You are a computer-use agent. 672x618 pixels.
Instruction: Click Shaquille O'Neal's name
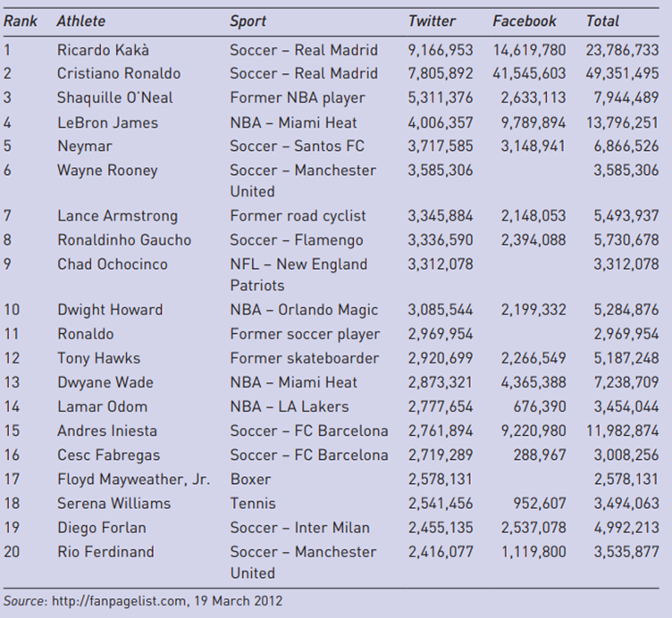(x=114, y=97)
